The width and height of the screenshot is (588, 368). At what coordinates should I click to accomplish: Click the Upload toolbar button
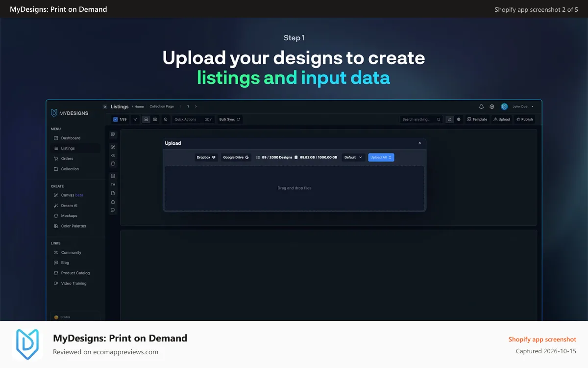[x=501, y=119]
